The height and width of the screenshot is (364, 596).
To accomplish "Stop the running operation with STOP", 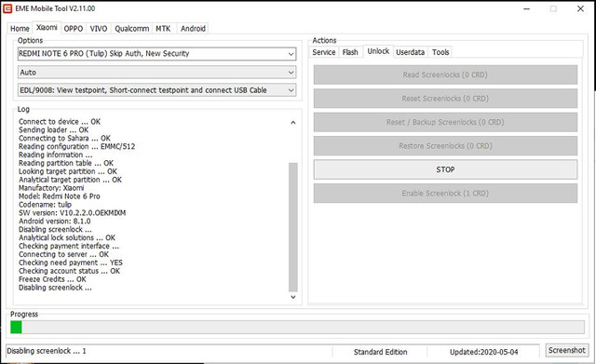I will coord(445,169).
